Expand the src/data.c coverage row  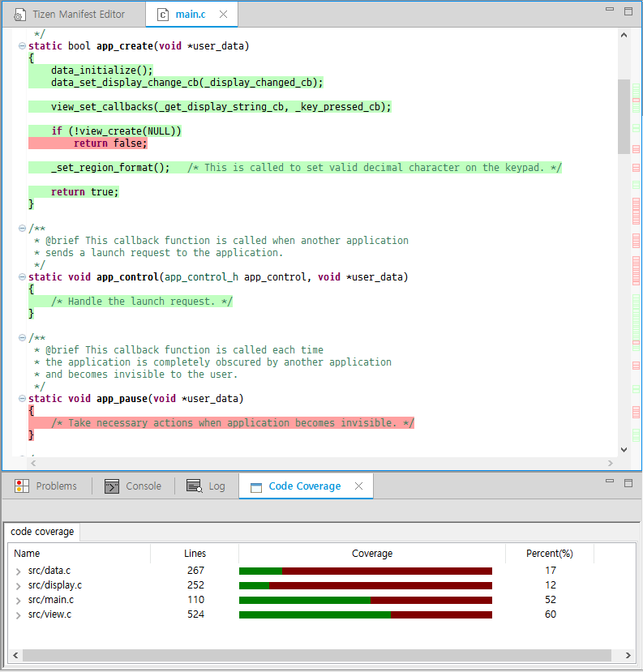(18, 571)
